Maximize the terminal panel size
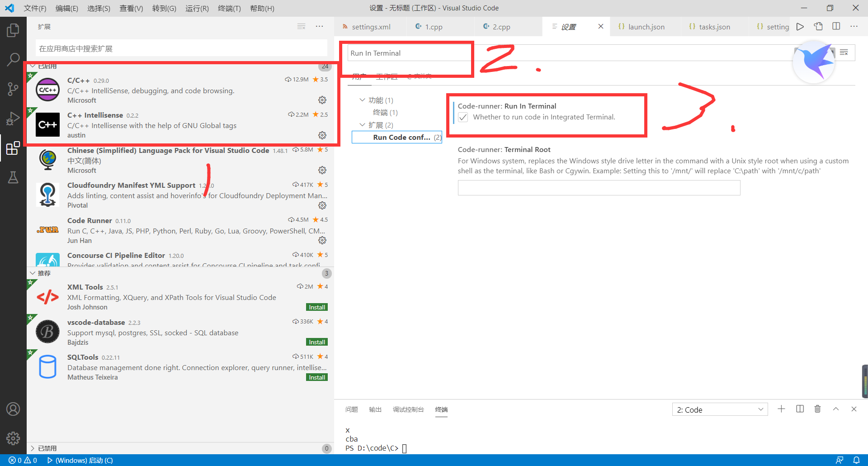 pos(836,409)
